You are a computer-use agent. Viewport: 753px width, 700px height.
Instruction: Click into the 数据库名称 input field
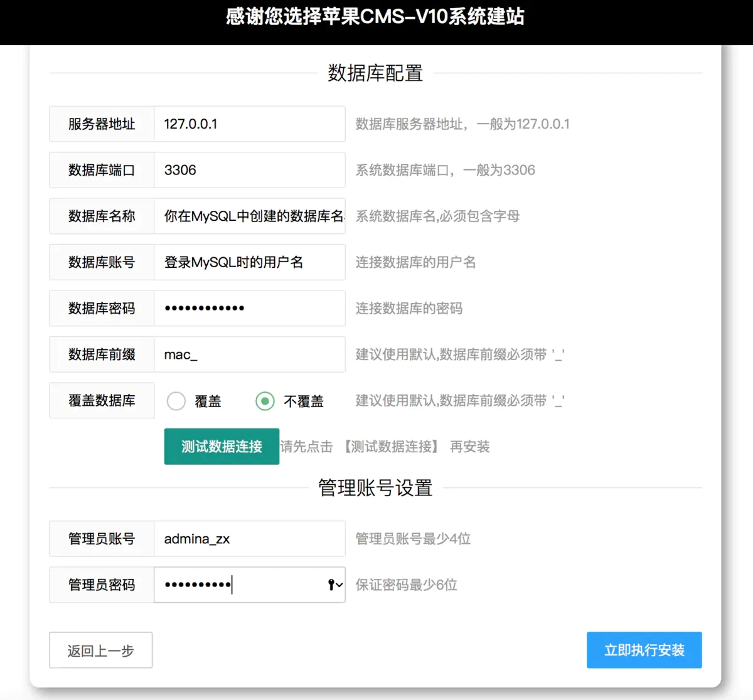coord(250,216)
